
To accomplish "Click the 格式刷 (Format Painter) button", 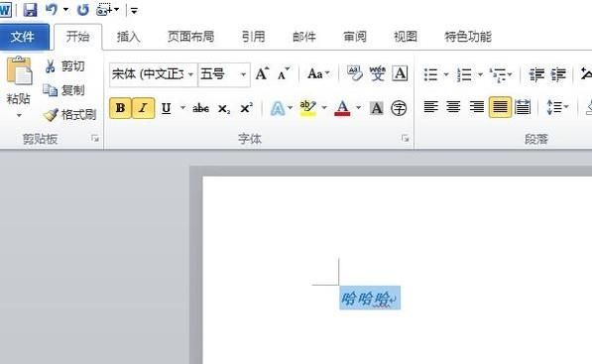I will [x=70, y=114].
